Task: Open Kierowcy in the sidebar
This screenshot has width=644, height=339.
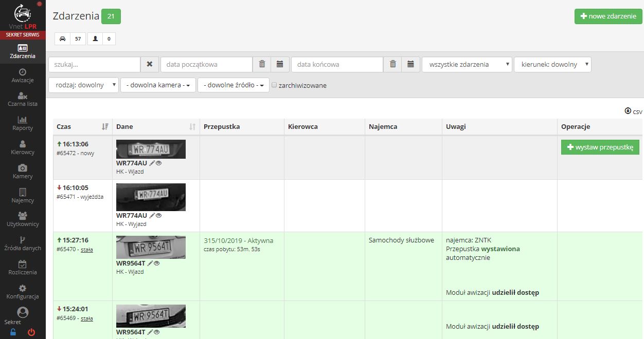Action: click(23, 148)
